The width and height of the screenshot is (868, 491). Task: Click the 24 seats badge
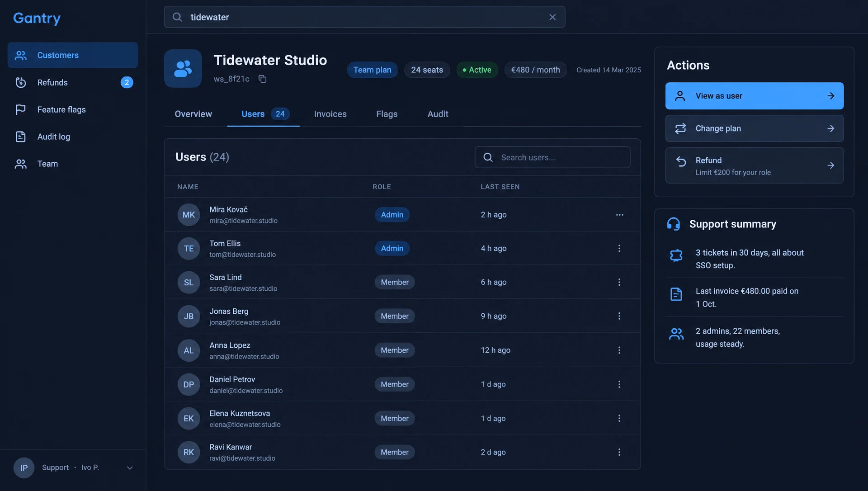[x=427, y=70]
